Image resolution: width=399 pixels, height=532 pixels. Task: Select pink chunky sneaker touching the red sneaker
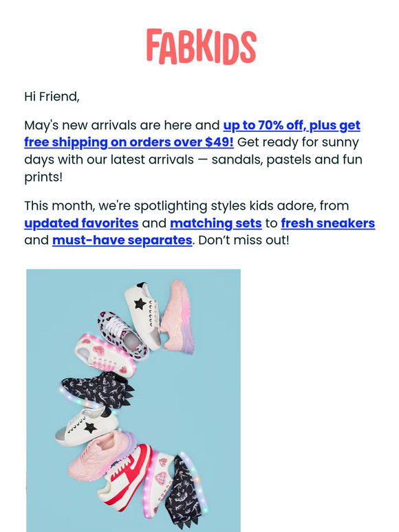(x=102, y=456)
